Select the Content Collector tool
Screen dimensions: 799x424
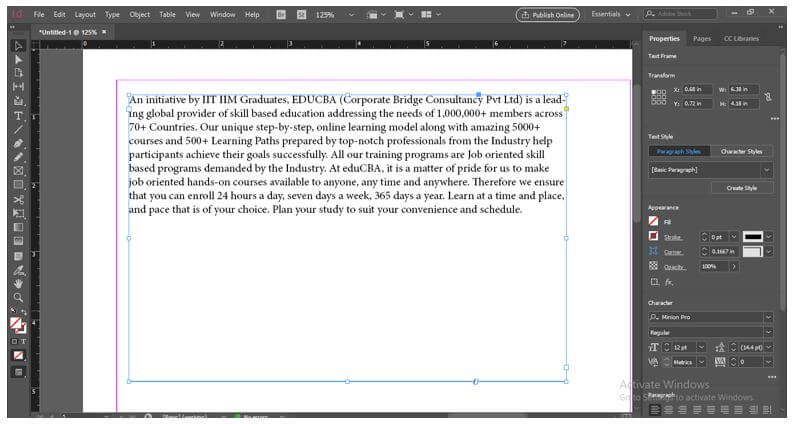[x=18, y=101]
